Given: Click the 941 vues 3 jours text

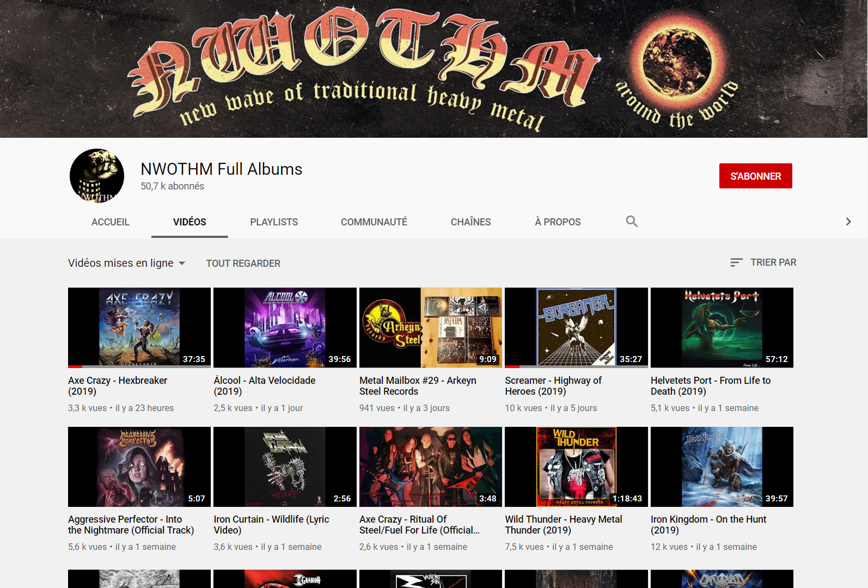Looking at the screenshot, I should pos(405,408).
